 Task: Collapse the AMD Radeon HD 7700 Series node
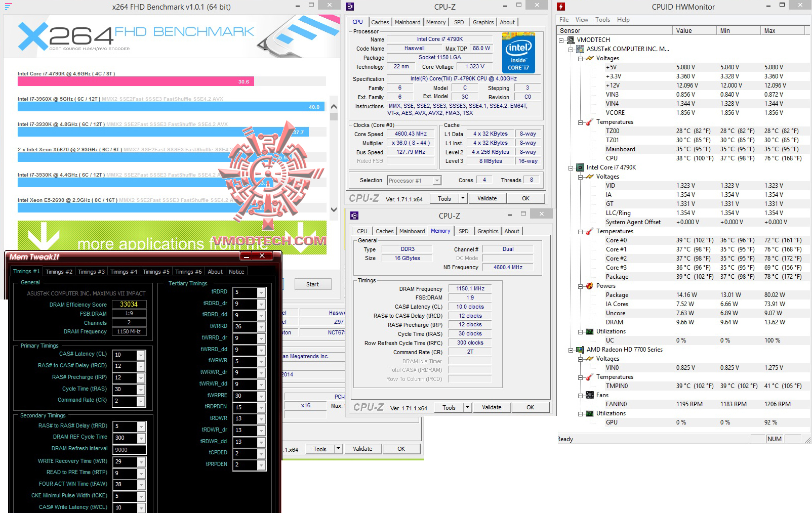(x=571, y=350)
